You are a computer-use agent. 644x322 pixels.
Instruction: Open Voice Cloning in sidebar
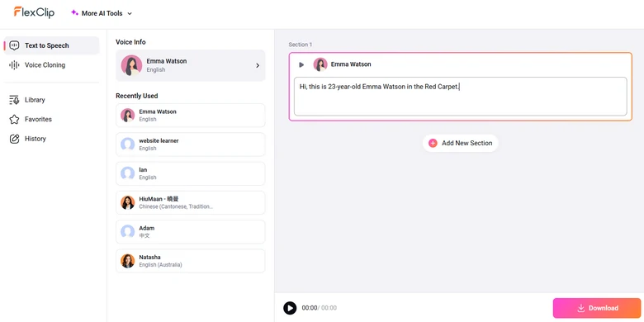51,65
